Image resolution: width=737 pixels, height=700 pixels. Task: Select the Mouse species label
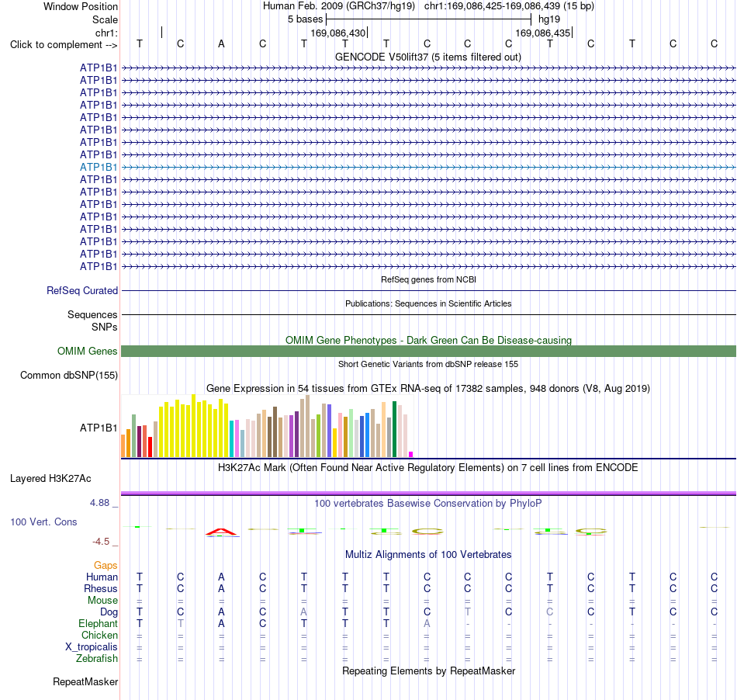coord(102,601)
